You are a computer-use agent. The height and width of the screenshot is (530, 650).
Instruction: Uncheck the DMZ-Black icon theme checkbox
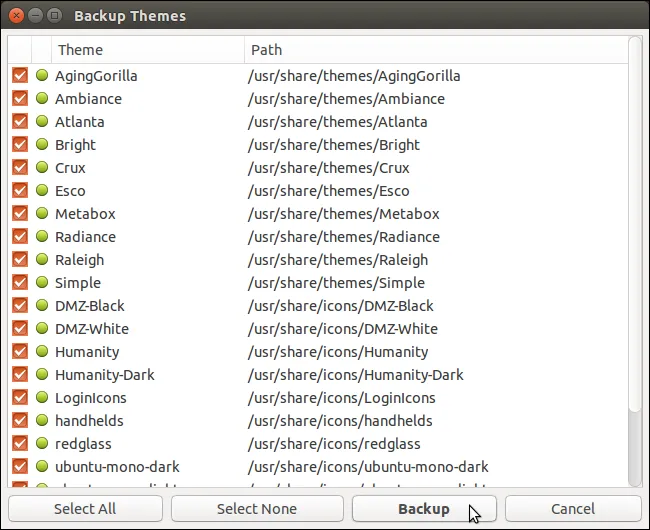pos(20,305)
